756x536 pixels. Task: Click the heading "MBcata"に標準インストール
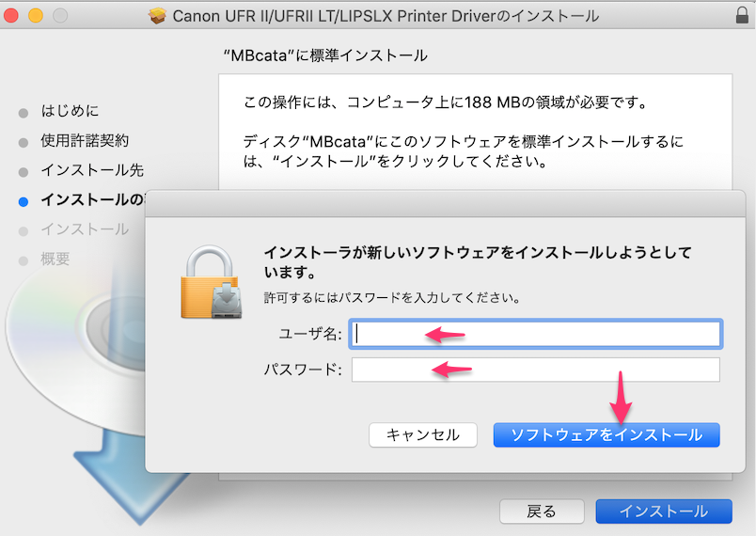(325, 55)
